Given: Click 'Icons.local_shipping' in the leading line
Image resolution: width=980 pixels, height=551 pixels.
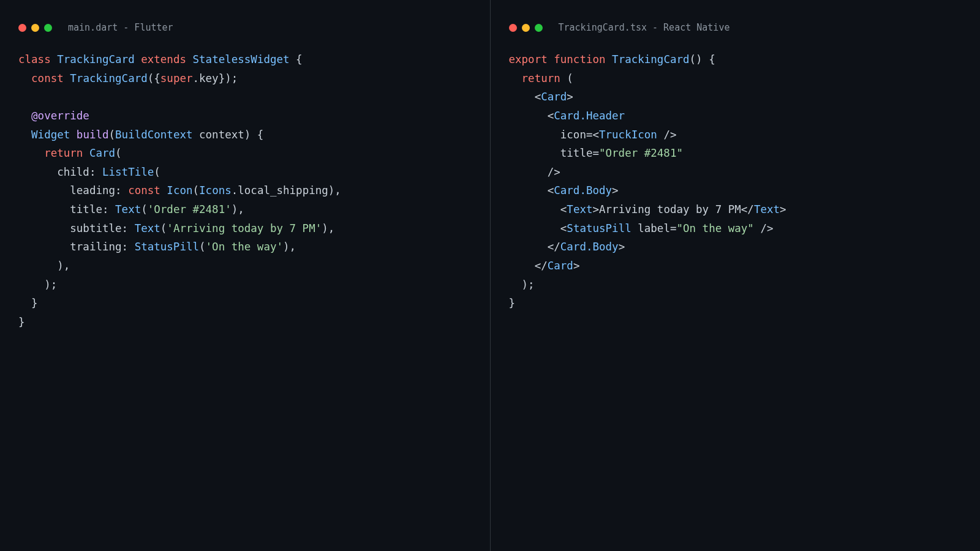Looking at the screenshot, I should coord(263,190).
